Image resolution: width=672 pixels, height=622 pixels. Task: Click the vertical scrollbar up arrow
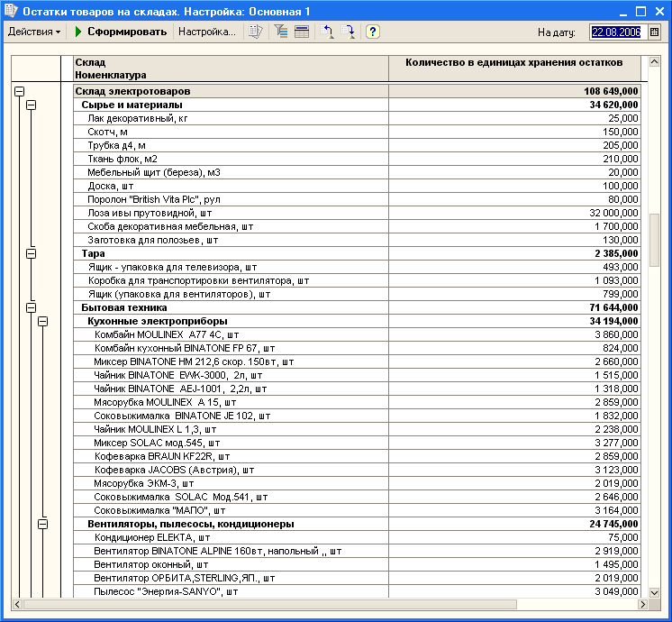coord(654,62)
